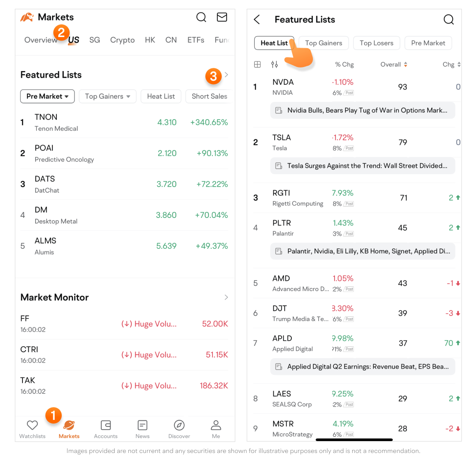Expand the Market Monitor chevron
The image size is (476, 464).
(x=226, y=297)
